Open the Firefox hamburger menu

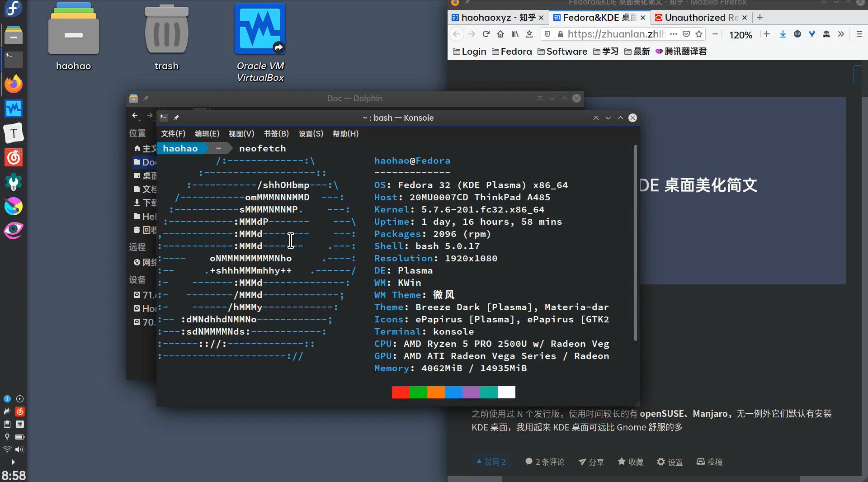[859, 34]
